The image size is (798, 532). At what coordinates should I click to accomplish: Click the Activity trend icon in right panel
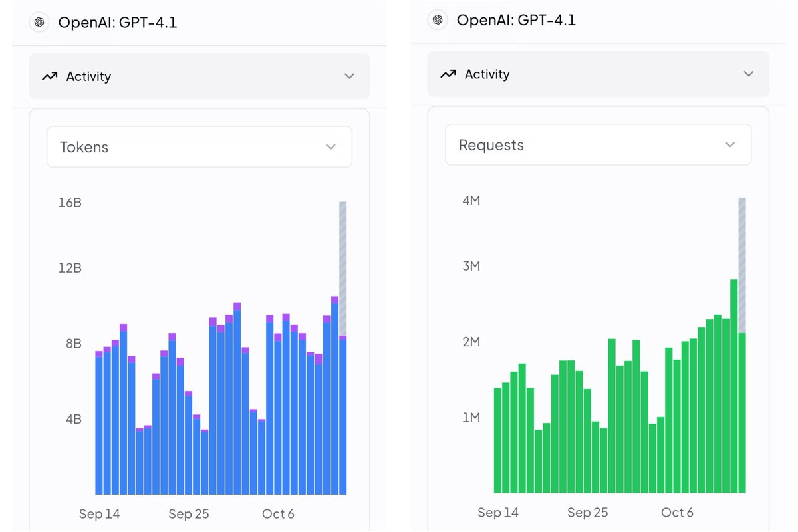[x=448, y=74]
